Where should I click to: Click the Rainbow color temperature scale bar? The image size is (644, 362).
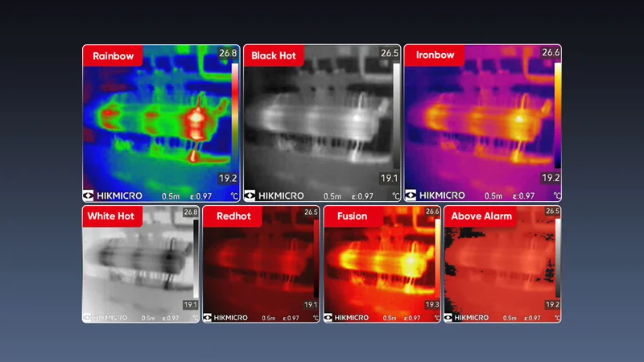(234, 117)
